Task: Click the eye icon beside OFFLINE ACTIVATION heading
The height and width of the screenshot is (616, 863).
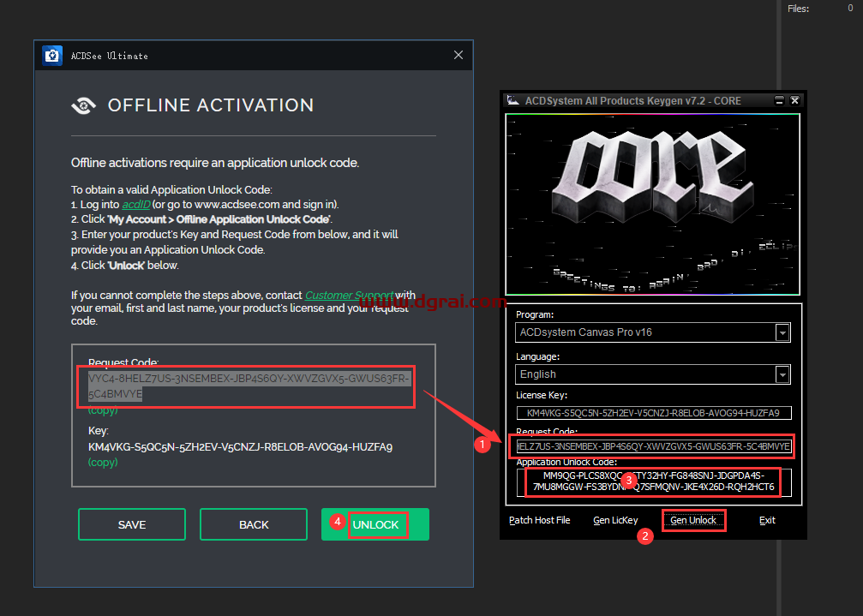Action: tap(84, 105)
